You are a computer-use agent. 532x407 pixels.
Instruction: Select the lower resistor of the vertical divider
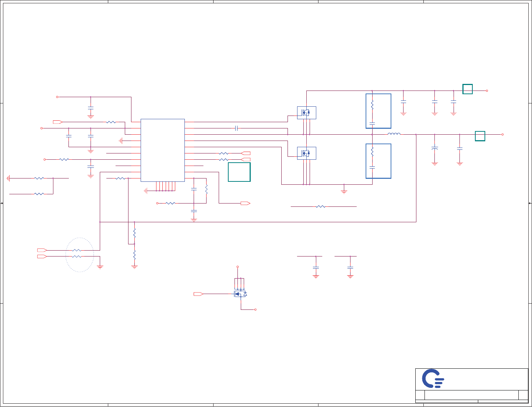pos(134,254)
